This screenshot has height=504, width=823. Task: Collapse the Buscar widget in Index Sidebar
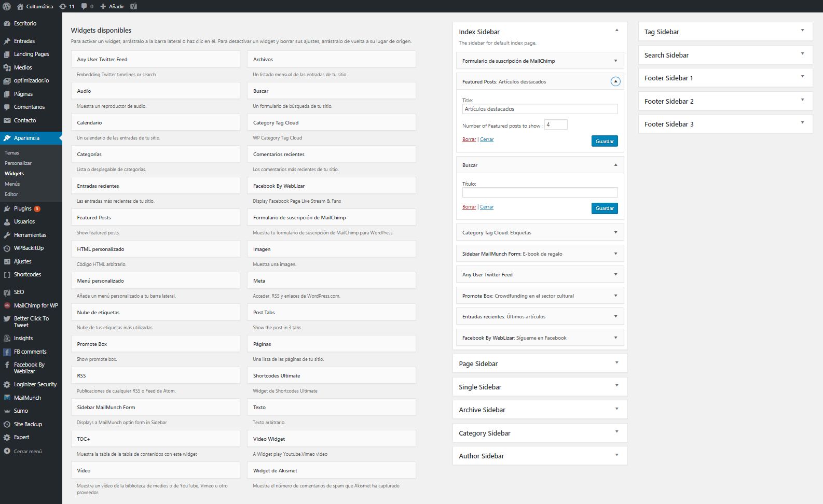(615, 165)
